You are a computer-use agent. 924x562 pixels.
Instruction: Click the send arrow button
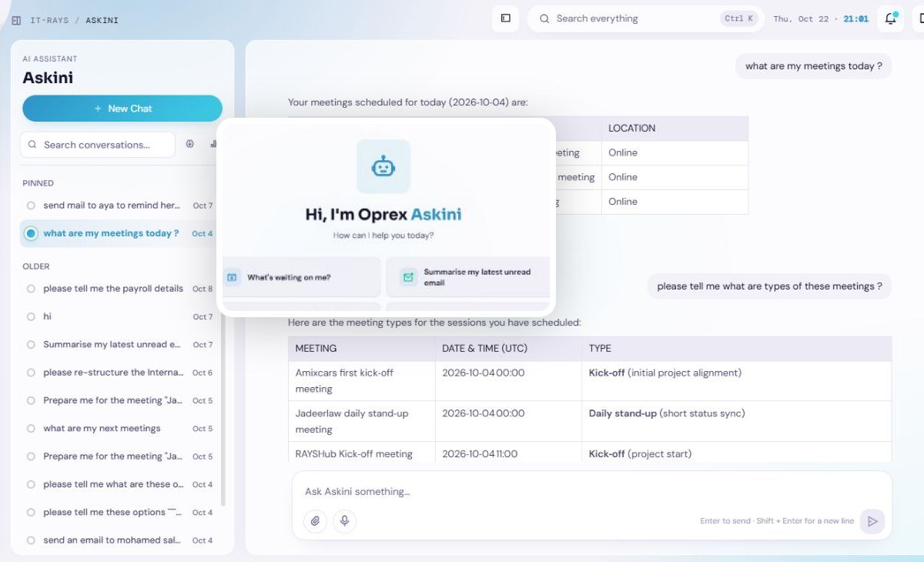coord(872,521)
